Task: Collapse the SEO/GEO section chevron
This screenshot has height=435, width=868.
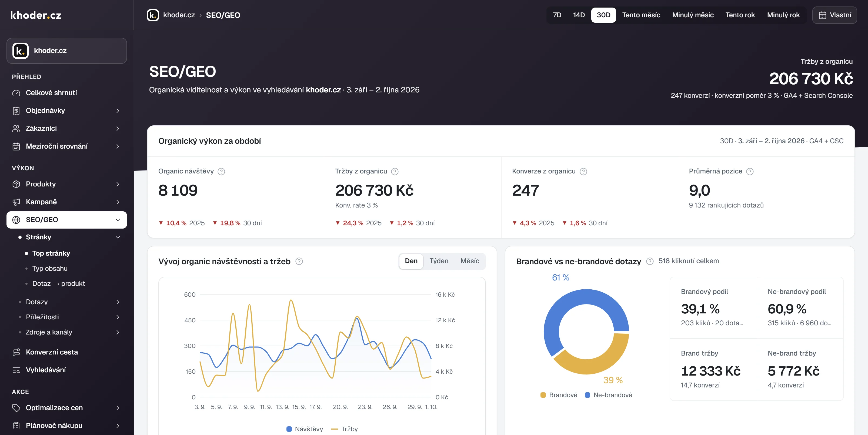Action: pyautogui.click(x=118, y=220)
